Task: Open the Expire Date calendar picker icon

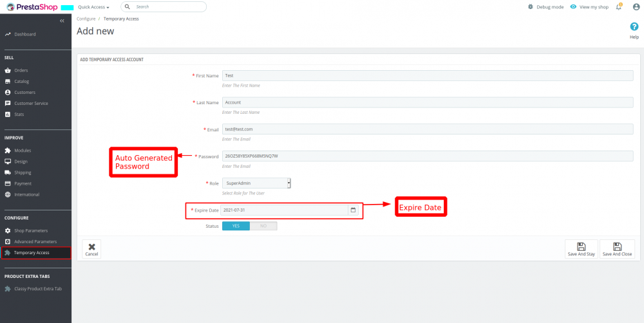Action: point(353,210)
